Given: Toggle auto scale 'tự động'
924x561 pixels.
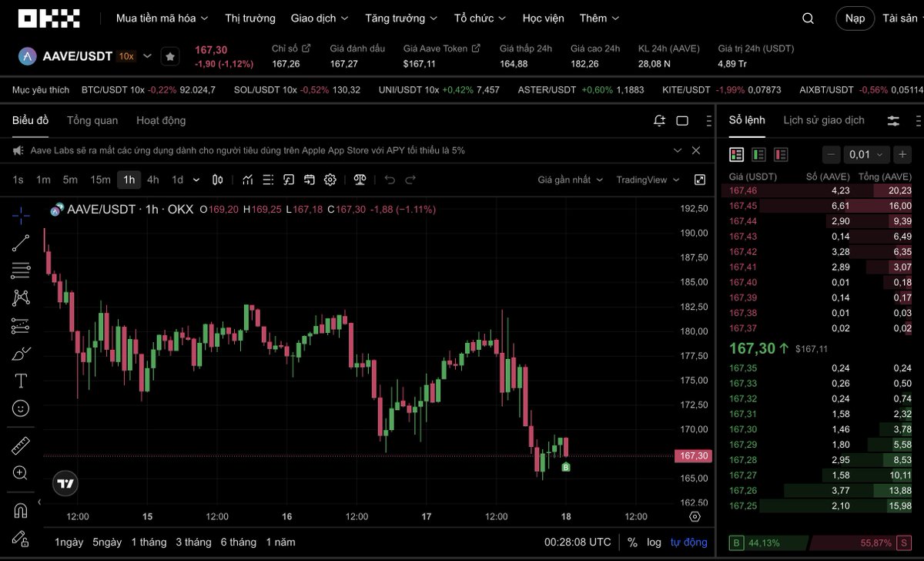Looking at the screenshot, I should click(x=688, y=542).
